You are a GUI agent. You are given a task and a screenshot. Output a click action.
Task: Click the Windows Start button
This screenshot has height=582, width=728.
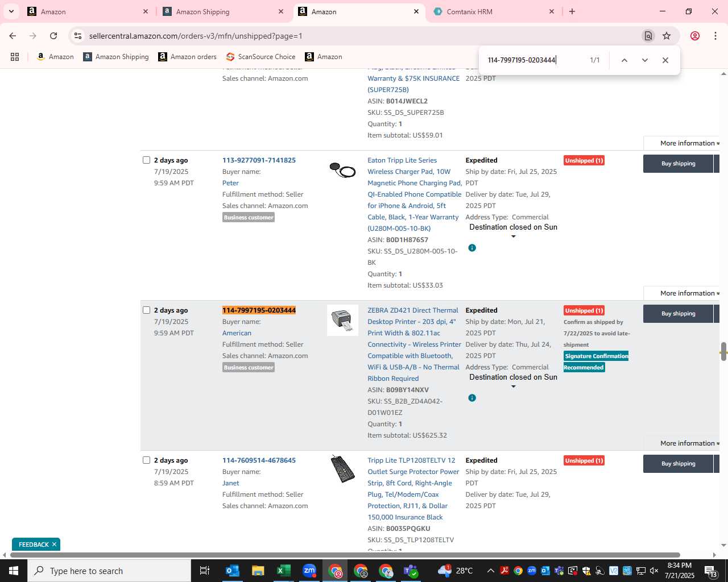(x=14, y=571)
